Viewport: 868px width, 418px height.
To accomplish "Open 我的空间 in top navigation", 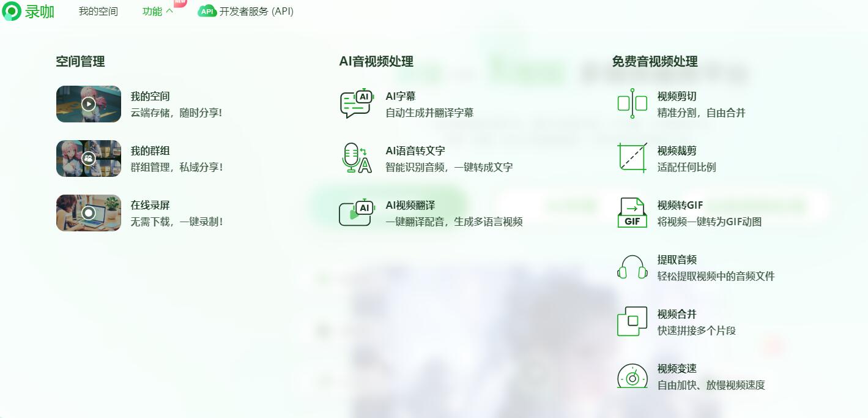I will pyautogui.click(x=98, y=12).
